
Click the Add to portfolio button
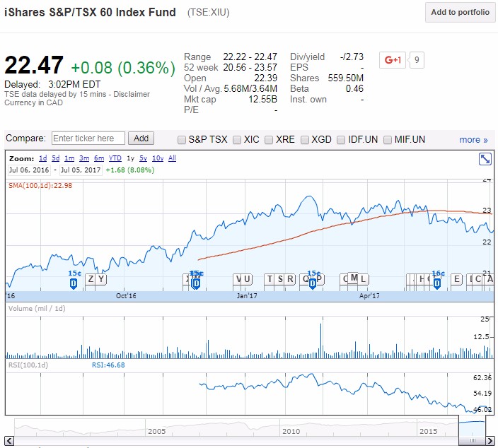point(460,13)
